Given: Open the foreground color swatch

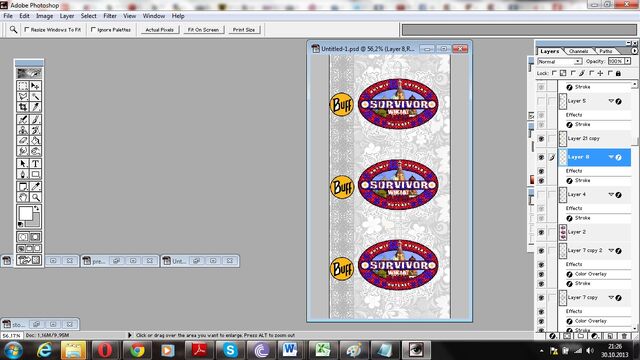Looking at the screenshot, I should click(25, 213).
